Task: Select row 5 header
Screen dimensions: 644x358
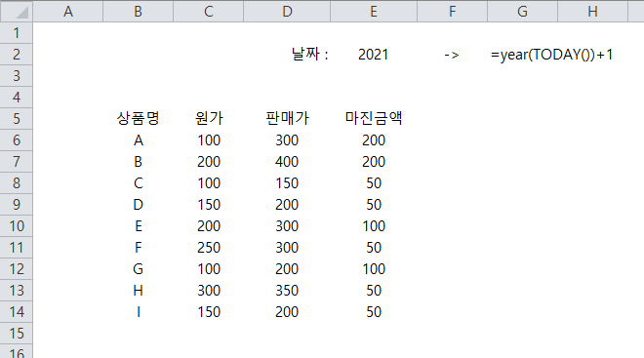Action: point(17,118)
